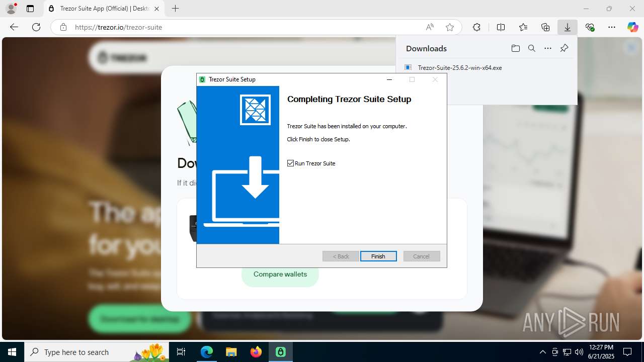
Task: Open Edge Favorites list icon
Action: tap(523, 27)
